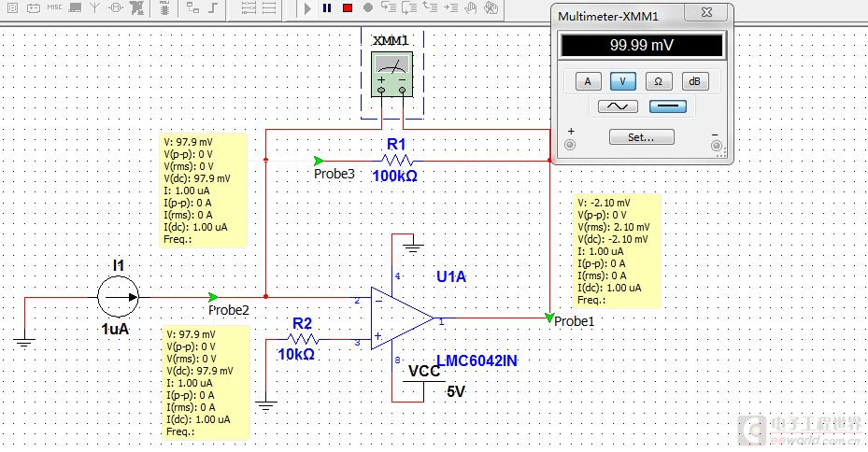The image size is (868, 452).
Task: Click the Probe2 green arrow marker
Action: pos(213,297)
